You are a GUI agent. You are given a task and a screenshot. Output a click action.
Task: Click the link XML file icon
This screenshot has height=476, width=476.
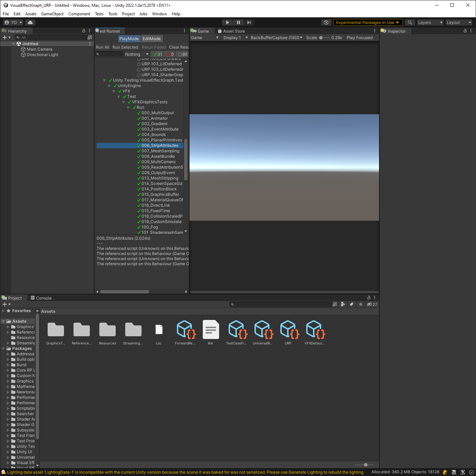pos(211,330)
